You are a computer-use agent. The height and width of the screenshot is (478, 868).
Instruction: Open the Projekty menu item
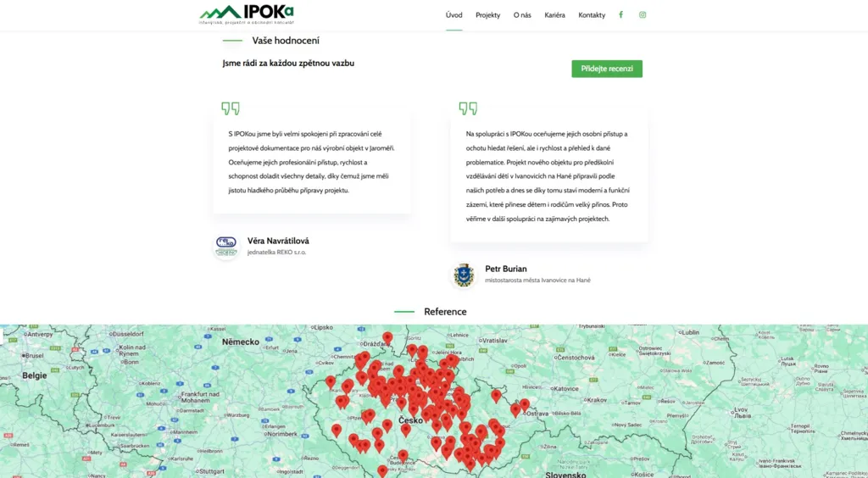[487, 15]
